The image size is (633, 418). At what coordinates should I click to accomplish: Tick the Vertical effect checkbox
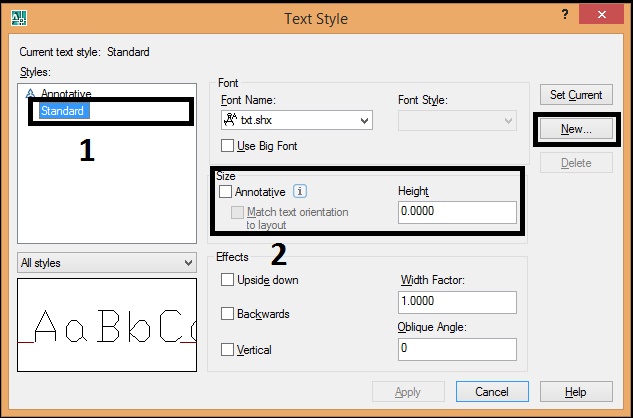point(227,350)
